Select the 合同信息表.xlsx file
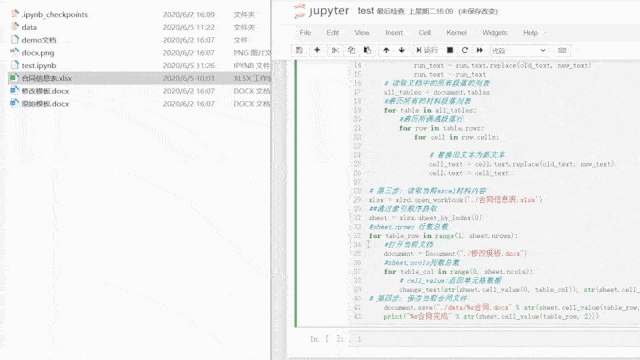This screenshot has width=640, height=360. (139, 78)
